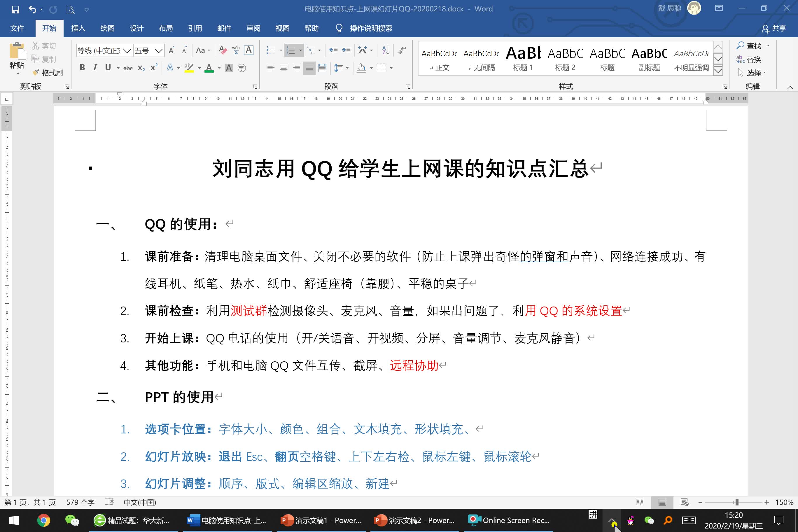Clear all formatting with the eraser icon
Screen dimensions: 798x532
pos(223,50)
